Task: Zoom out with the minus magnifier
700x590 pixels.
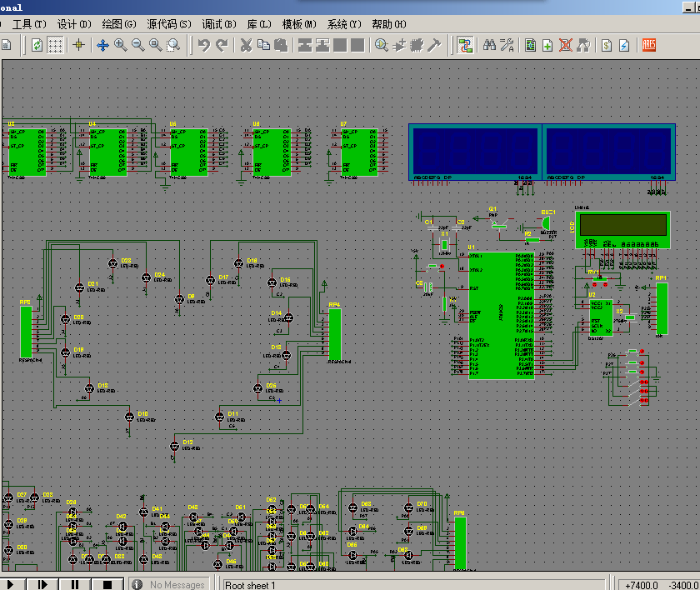Action: pyautogui.click(x=138, y=45)
